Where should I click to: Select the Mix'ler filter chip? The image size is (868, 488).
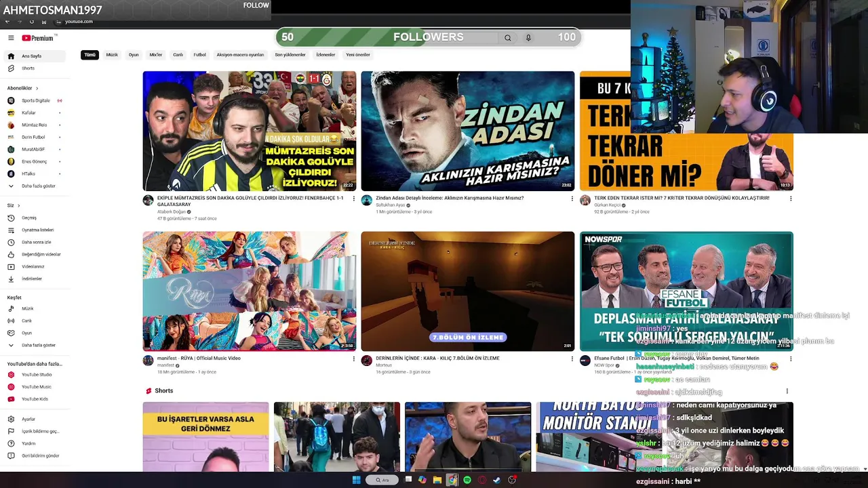pos(156,55)
